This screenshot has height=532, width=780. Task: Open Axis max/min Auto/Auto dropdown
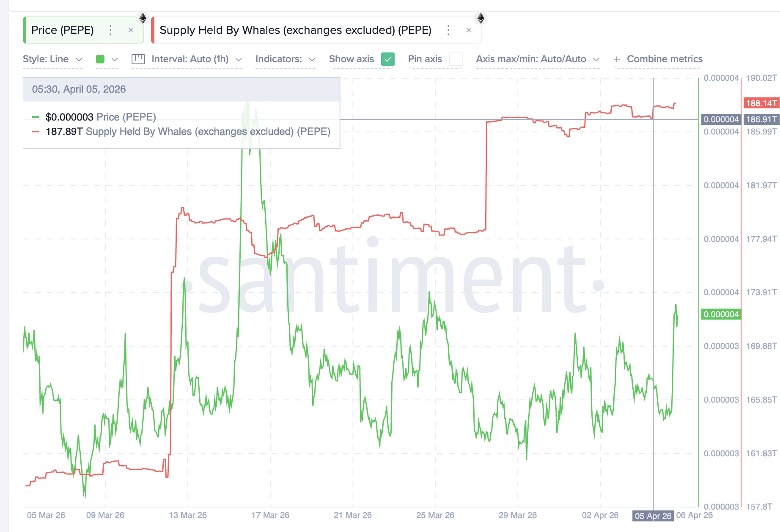pos(537,59)
